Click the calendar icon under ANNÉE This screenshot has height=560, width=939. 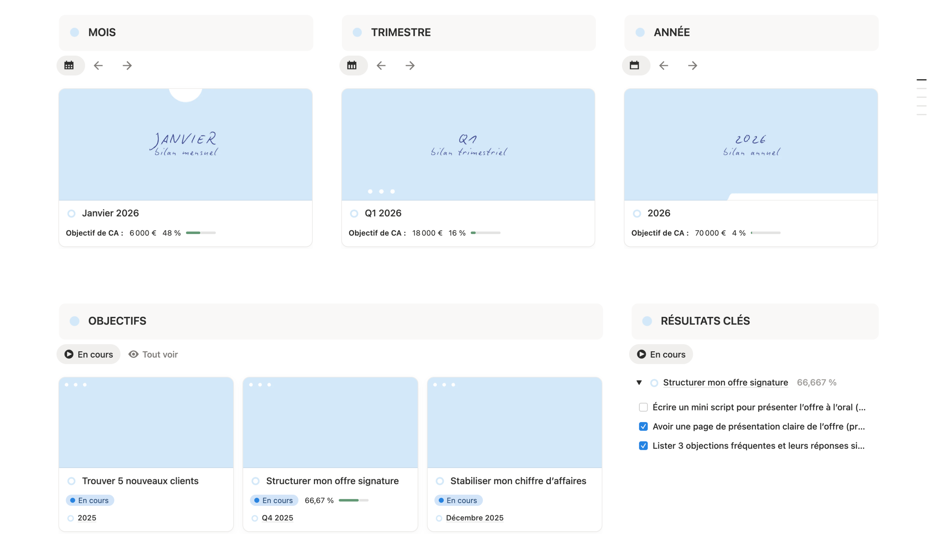click(x=635, y=66)
